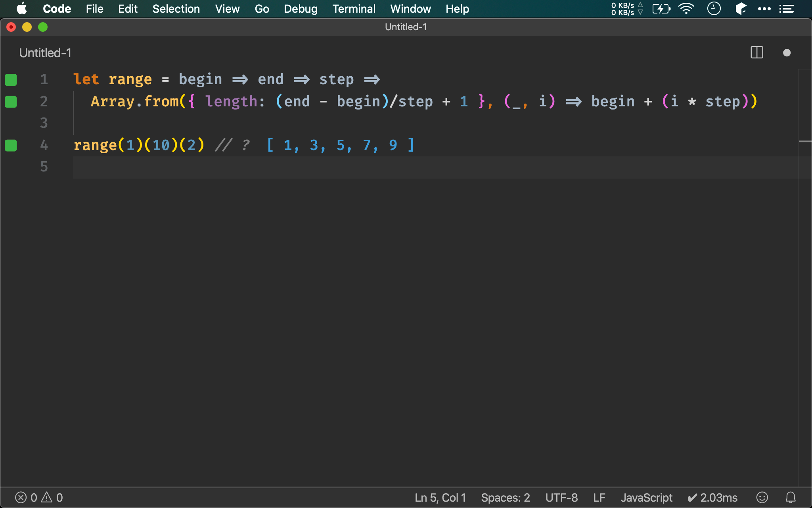Click the errors and warnings status indicator
Viewport: 812px width, 508px height.
coord(39,497)
